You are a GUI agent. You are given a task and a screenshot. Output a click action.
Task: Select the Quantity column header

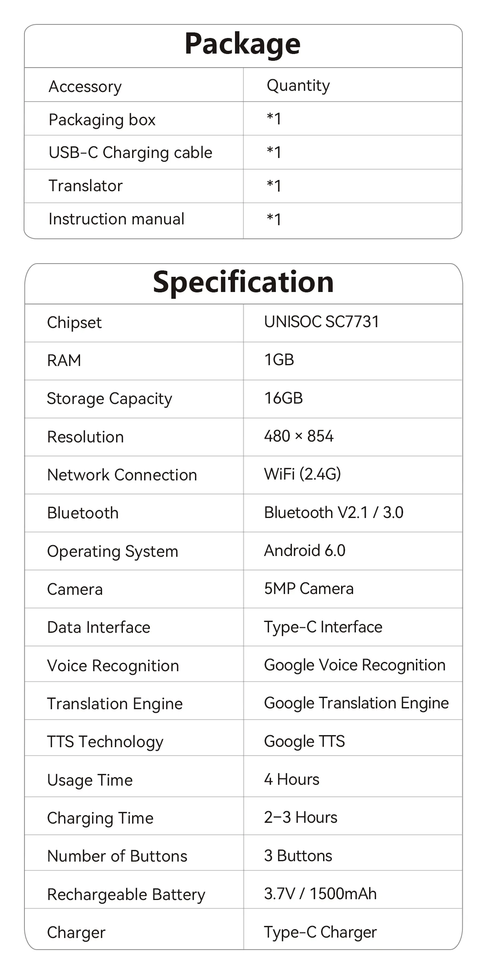tap(298, 86)
